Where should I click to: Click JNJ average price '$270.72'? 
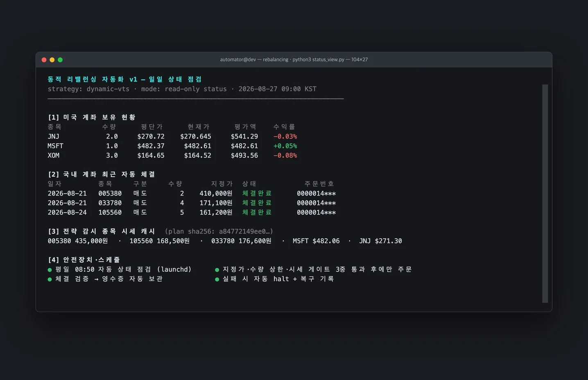pyautogui.click(x=151, y=137)
